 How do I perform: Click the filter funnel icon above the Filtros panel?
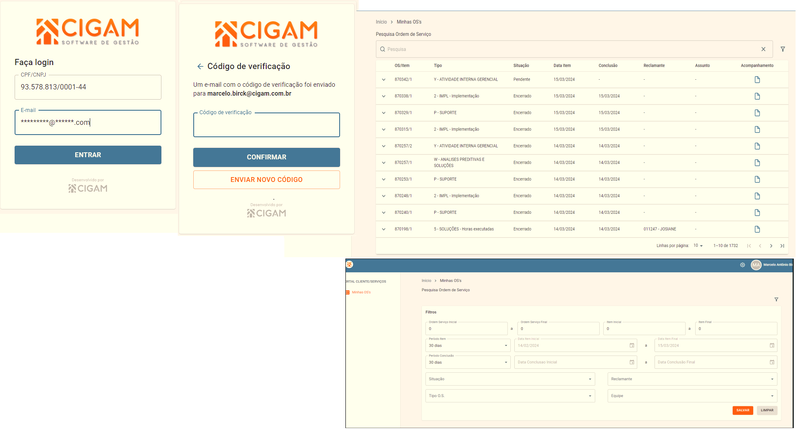click(776, 299)
